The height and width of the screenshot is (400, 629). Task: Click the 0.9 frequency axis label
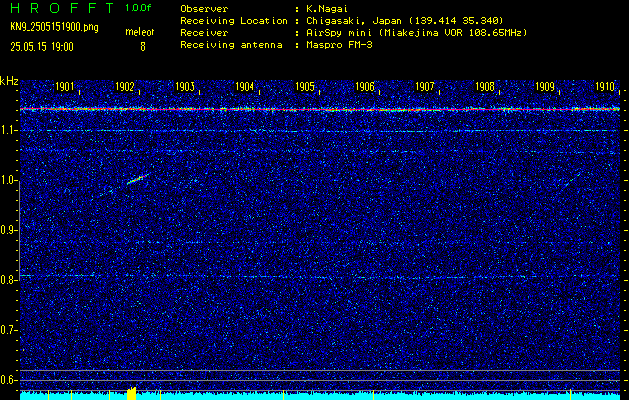click(7, 230)
